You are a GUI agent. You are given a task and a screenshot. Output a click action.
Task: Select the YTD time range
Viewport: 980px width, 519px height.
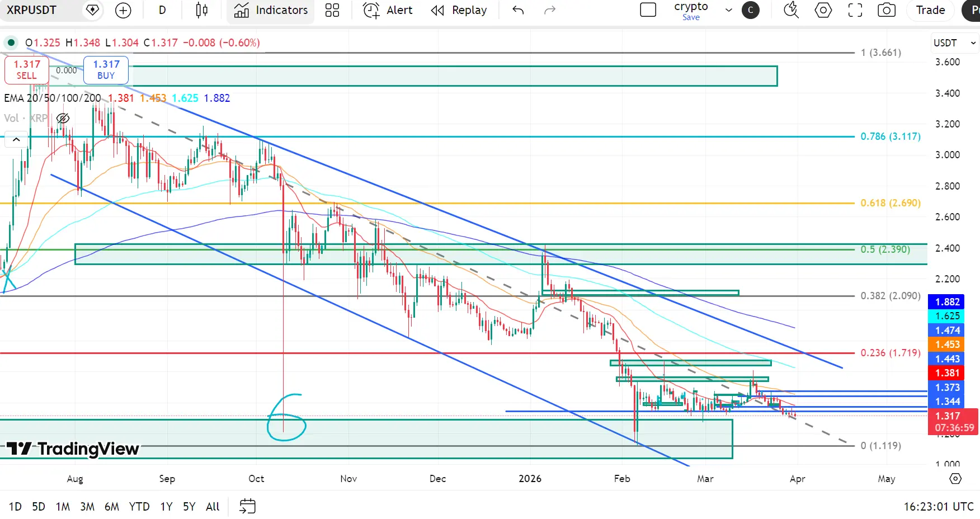[x=139, y=507]
